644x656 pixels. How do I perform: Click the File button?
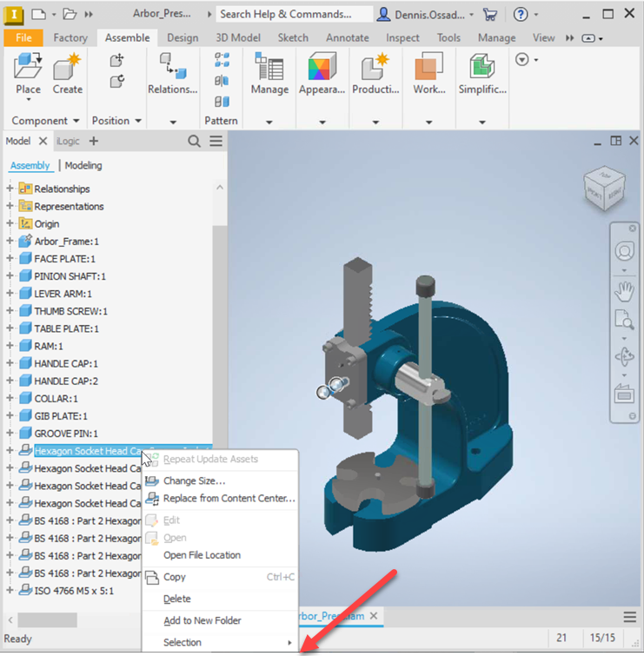point(23,38)
